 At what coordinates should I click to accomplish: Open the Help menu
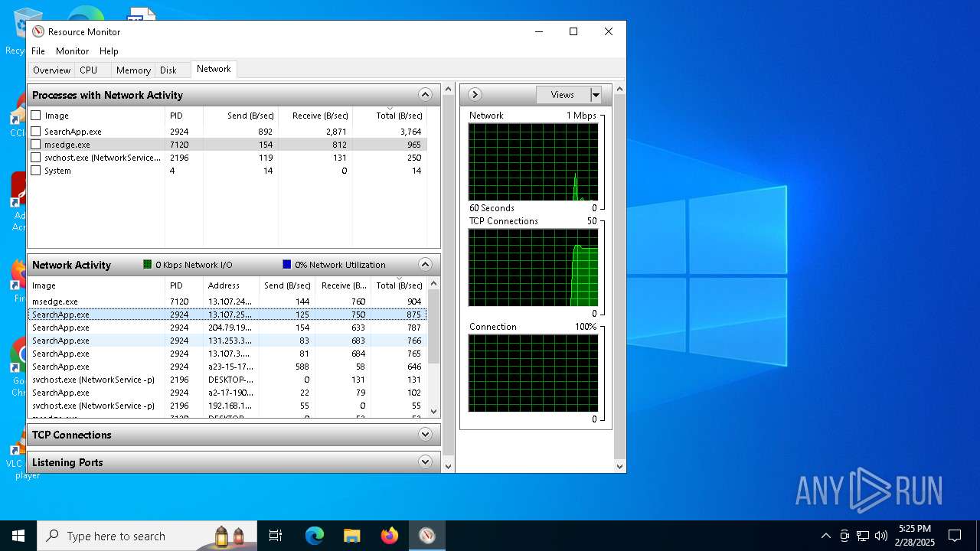coord(109,51)
